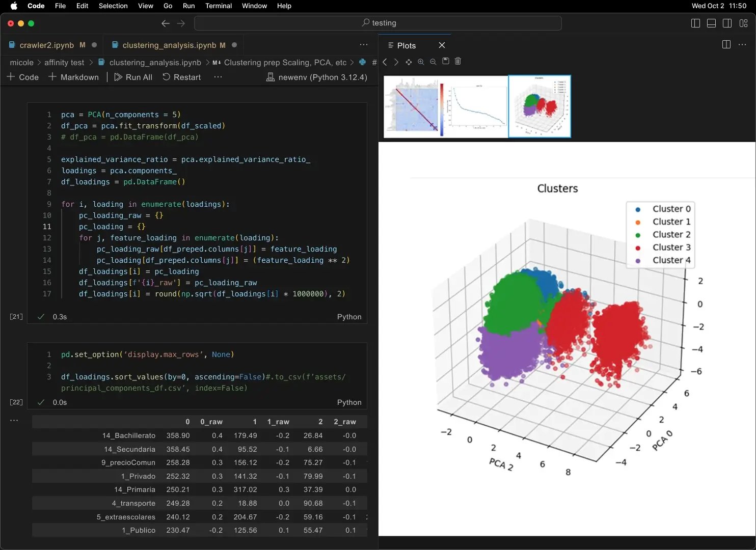Expand clustering_analysis.ipynb breadcrumb
Image resolution: width=756 pixels, height=550 pixels.
pos(155,62)
